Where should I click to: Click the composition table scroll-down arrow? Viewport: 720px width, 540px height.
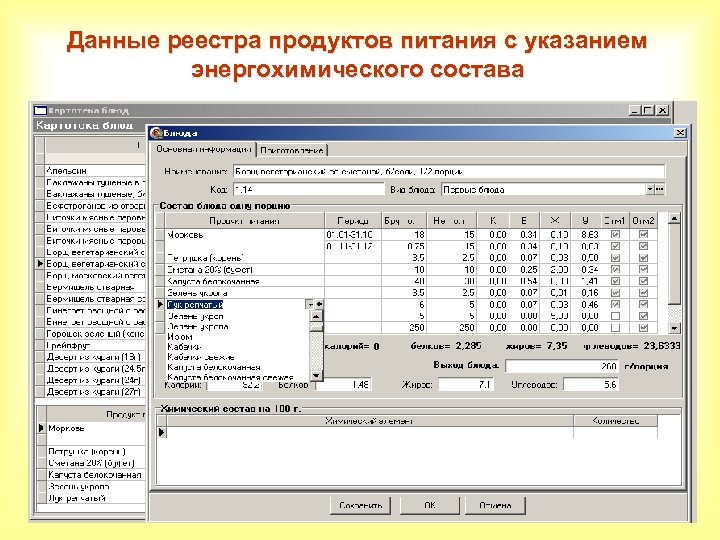(x=674, y=328)
